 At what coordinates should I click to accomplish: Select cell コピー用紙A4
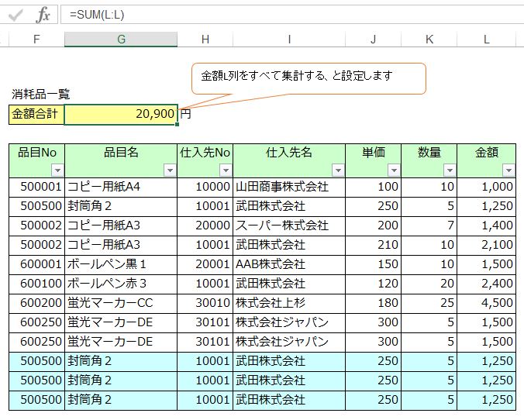point(121,187)
